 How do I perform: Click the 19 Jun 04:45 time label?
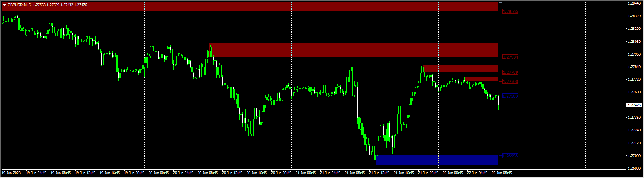point(36,173)
